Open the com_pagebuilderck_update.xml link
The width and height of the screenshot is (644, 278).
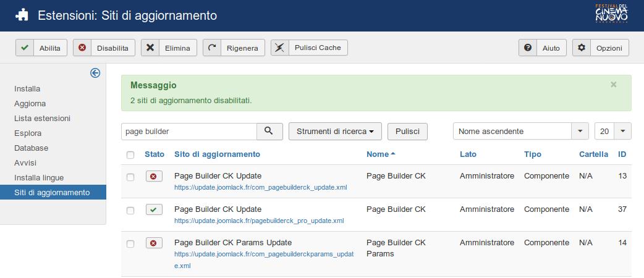click(x=260, y=187)
